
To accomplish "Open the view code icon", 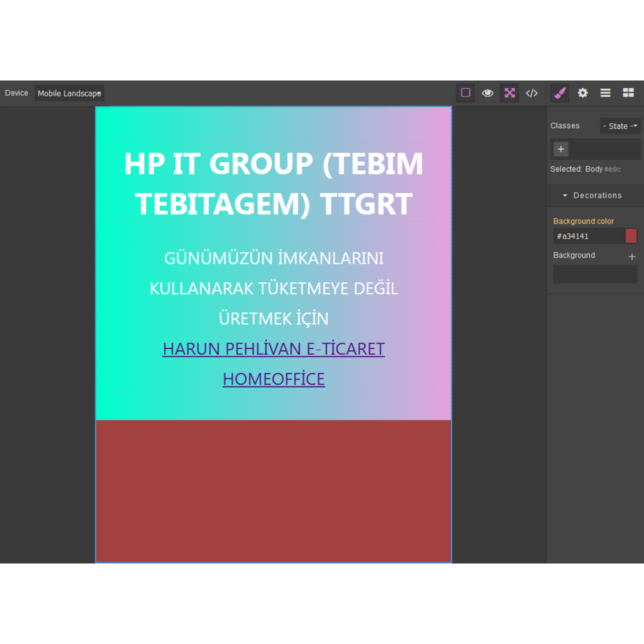I will (x=531, y=93).
